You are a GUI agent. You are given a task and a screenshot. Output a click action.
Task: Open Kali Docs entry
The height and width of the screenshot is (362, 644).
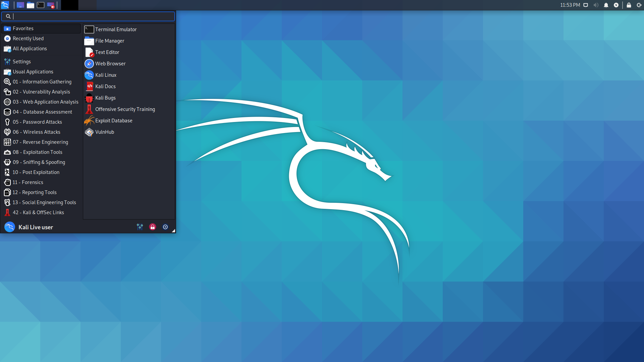tap(129, 86)
